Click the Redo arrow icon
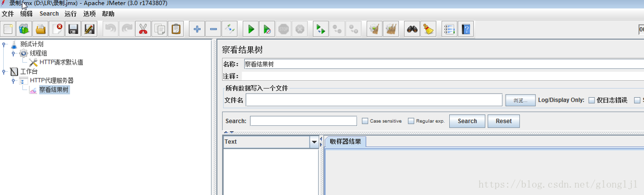This screenshot has width=644, height=195. point(127,29)
